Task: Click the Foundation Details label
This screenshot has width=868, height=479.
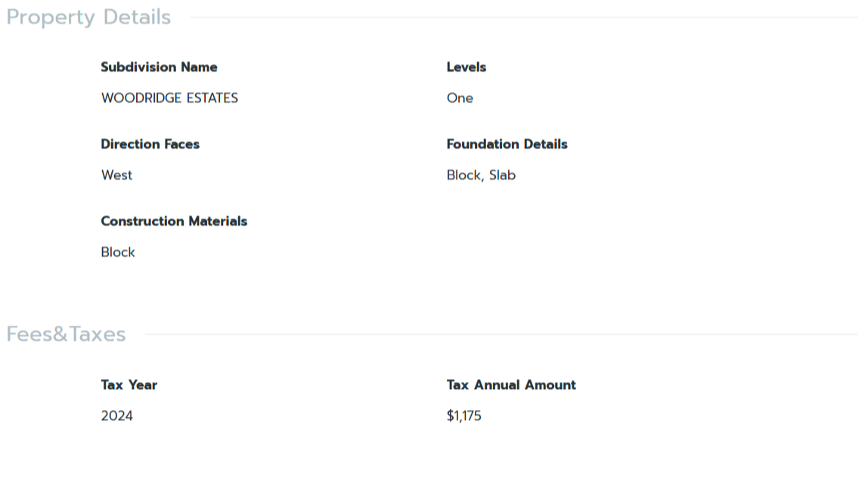Action: coord(507,144)
